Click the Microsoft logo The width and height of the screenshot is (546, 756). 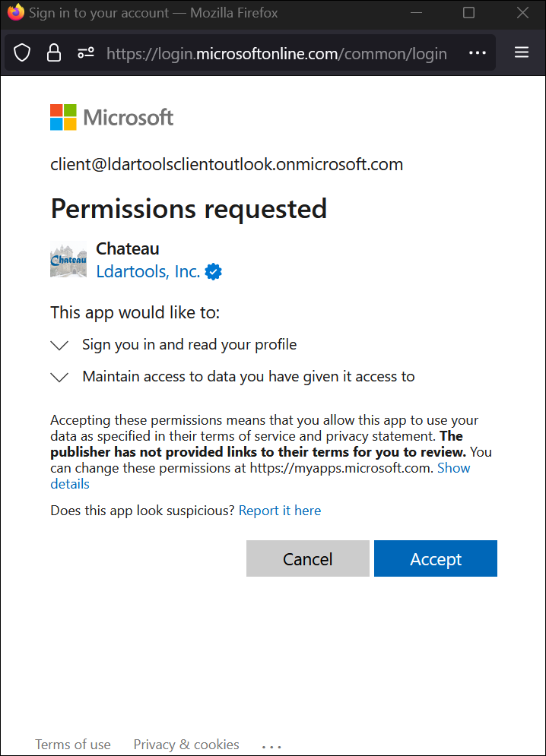pyautogui.click(x=112, y=118)
